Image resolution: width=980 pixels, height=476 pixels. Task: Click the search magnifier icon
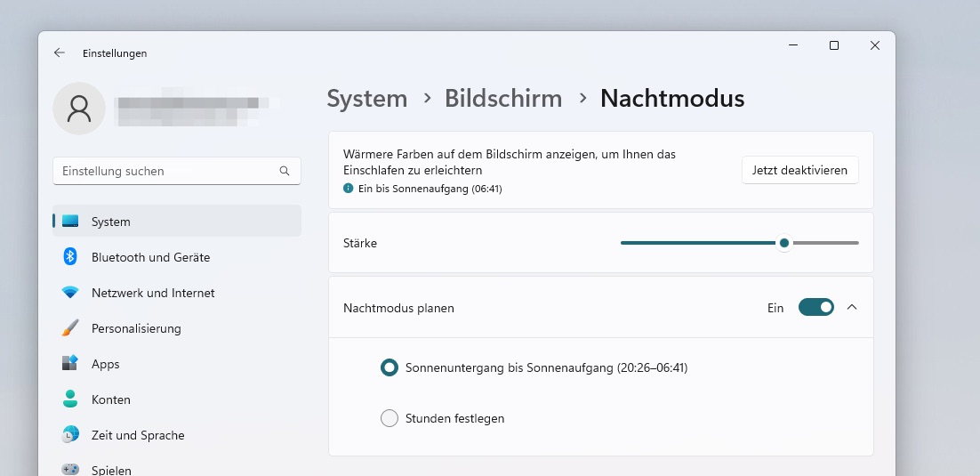[285, 171]
